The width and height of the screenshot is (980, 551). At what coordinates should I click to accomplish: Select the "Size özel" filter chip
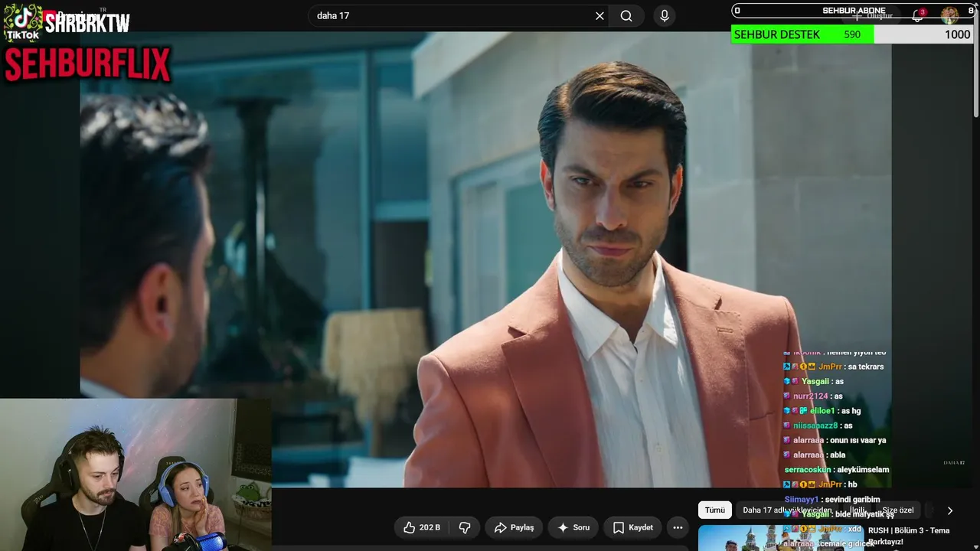pyautogui.click(x=898, y=510)
